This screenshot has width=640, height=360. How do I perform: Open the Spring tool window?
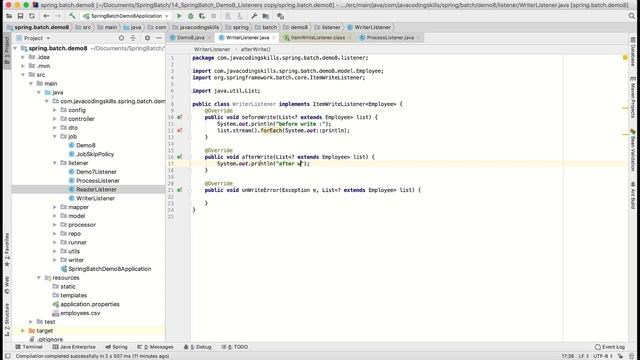116,347
